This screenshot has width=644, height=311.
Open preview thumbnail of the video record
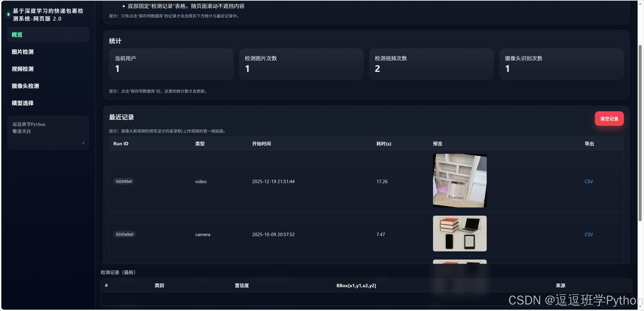[x=460, y=181]
